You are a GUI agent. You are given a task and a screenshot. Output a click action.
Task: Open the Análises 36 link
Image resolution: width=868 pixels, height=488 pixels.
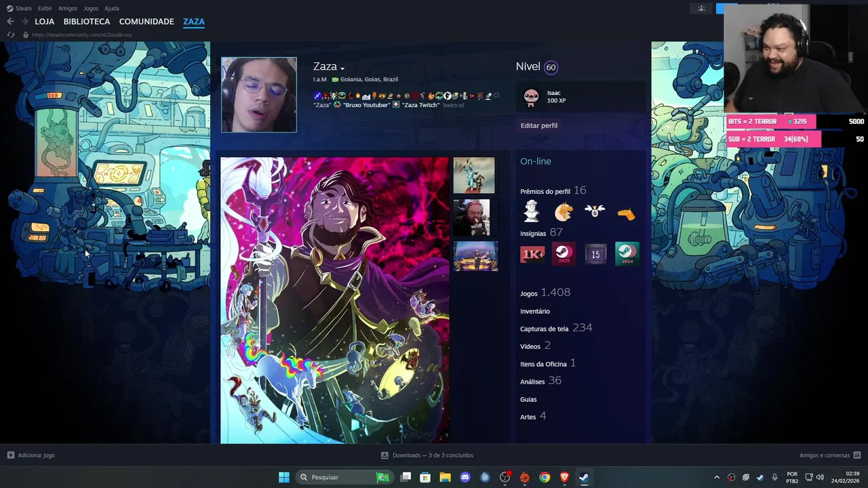[541, 381]
